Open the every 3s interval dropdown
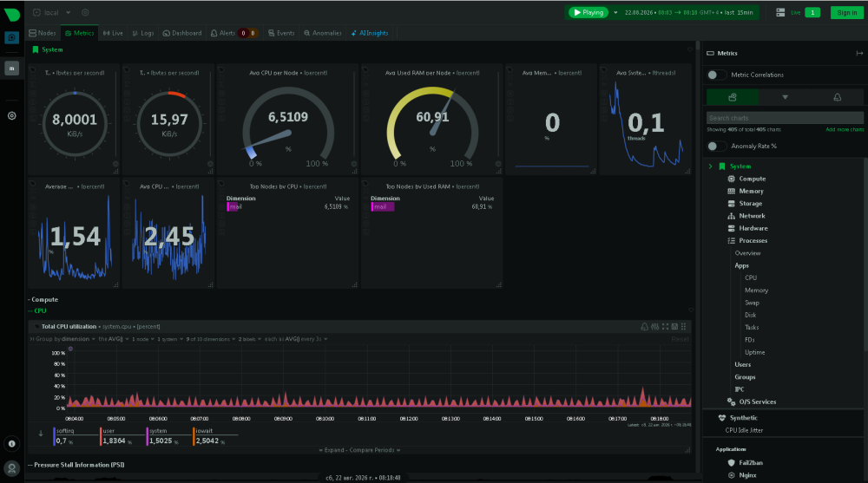 (x=312, y=339)
